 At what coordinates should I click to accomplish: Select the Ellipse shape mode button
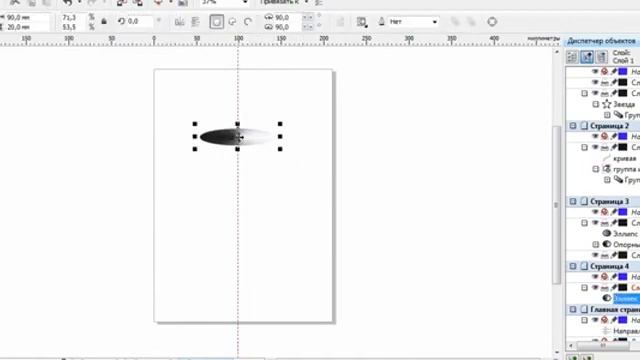(216, 22)
